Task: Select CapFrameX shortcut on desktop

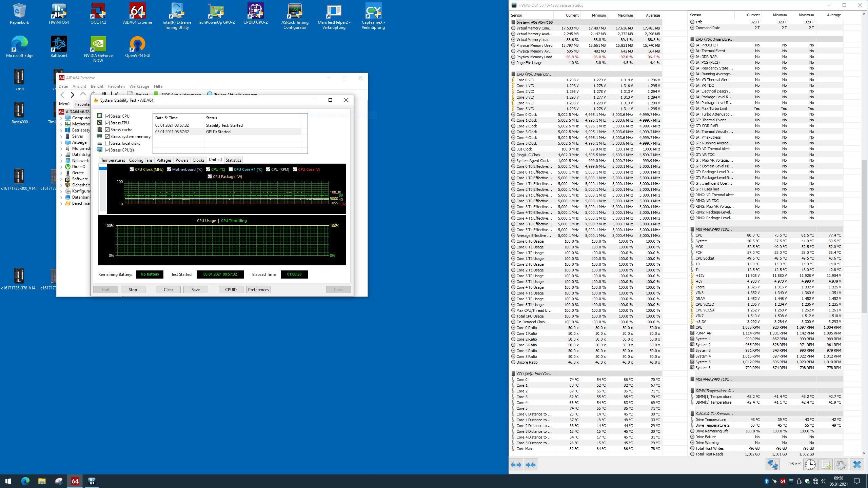Action: tap(373, 16)
